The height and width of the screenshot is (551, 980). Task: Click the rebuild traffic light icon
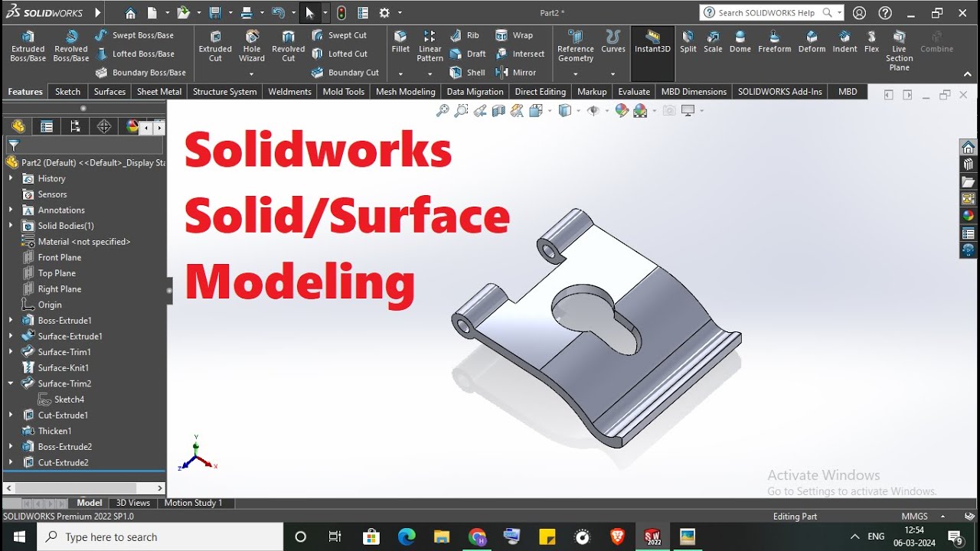coord(341,13)
